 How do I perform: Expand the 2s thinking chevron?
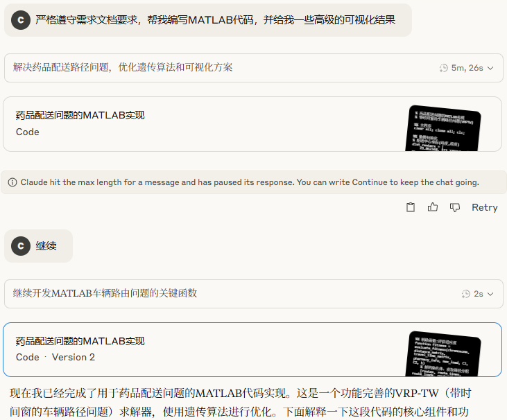(490, 294)
